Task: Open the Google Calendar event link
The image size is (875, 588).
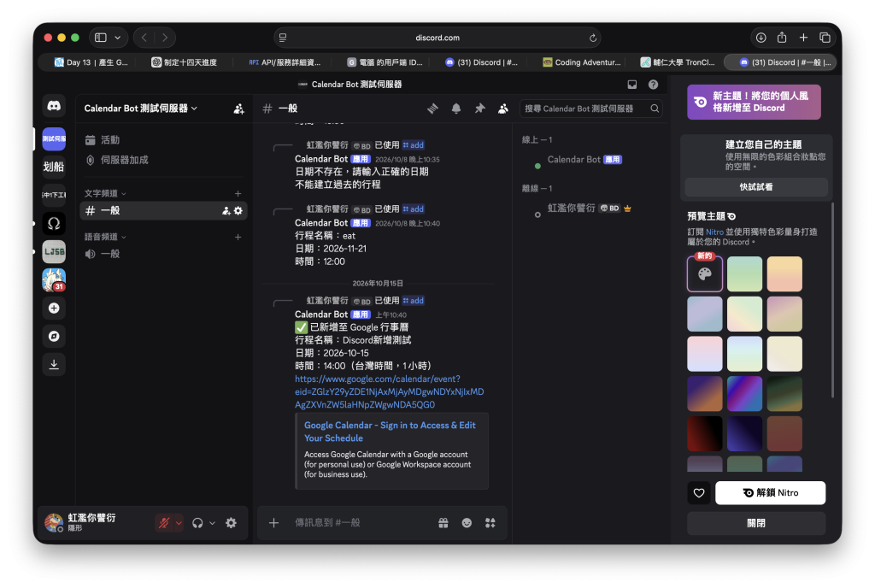Action: (389, 391)
